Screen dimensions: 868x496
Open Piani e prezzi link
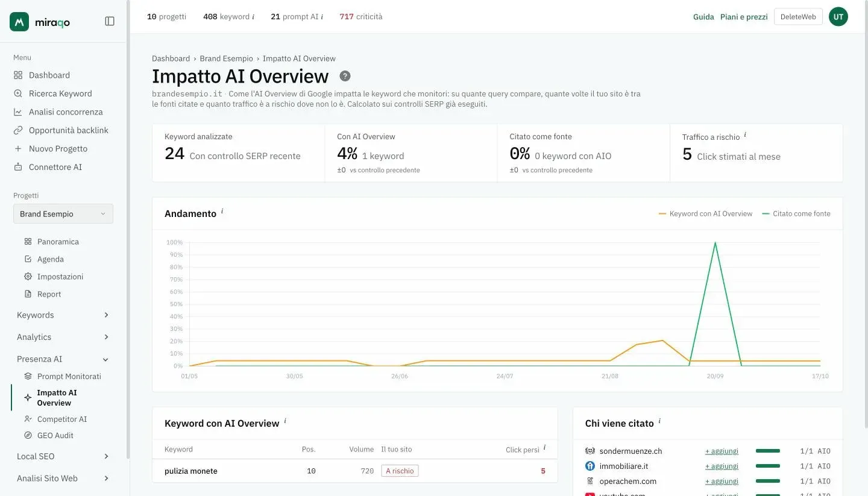[744, 17]
